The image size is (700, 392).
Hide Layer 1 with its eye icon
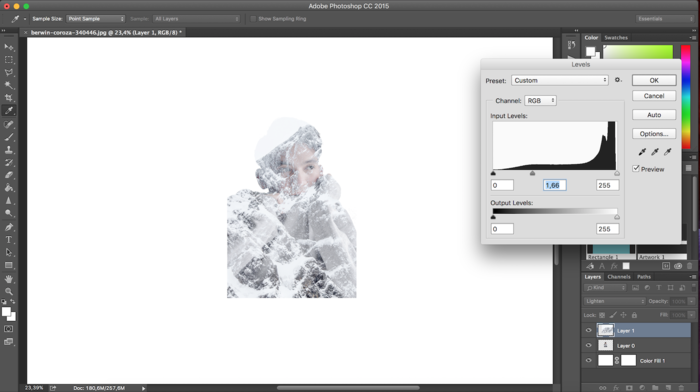click(x=588, y=330)
